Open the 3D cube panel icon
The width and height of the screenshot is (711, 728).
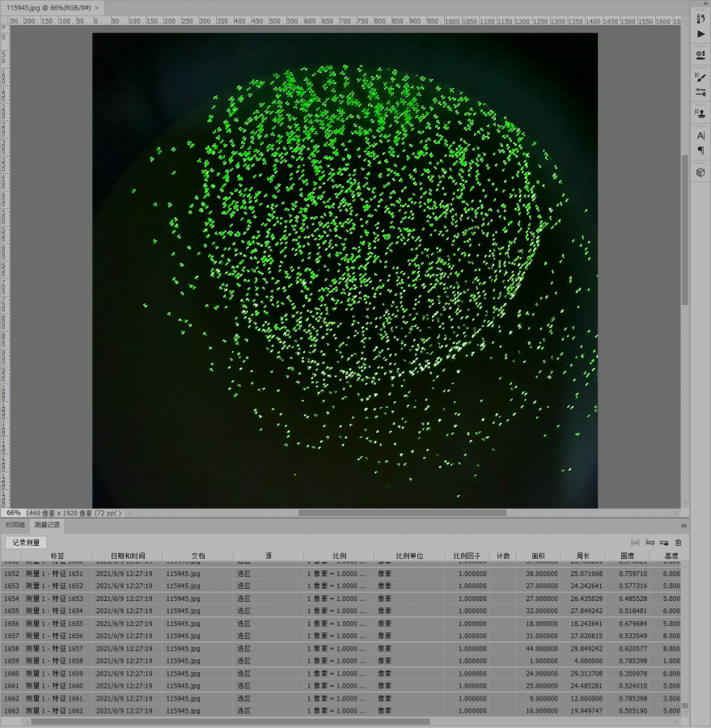click(700, 172)
